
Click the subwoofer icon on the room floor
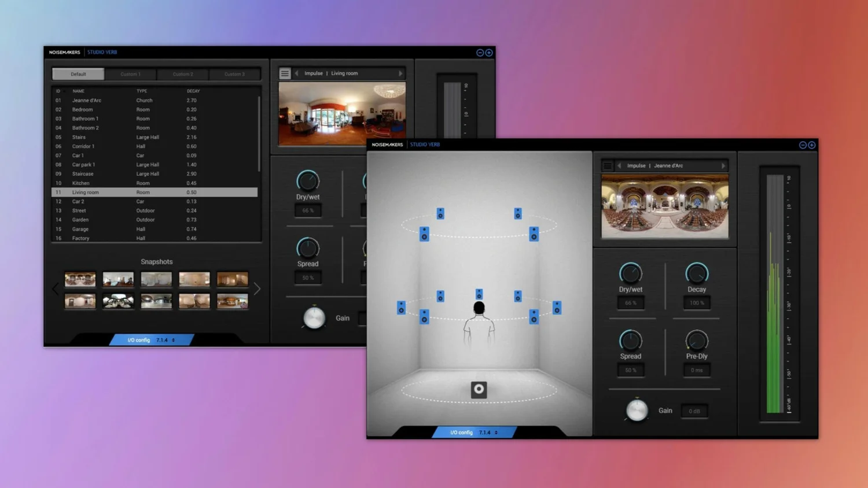(478, 390)
